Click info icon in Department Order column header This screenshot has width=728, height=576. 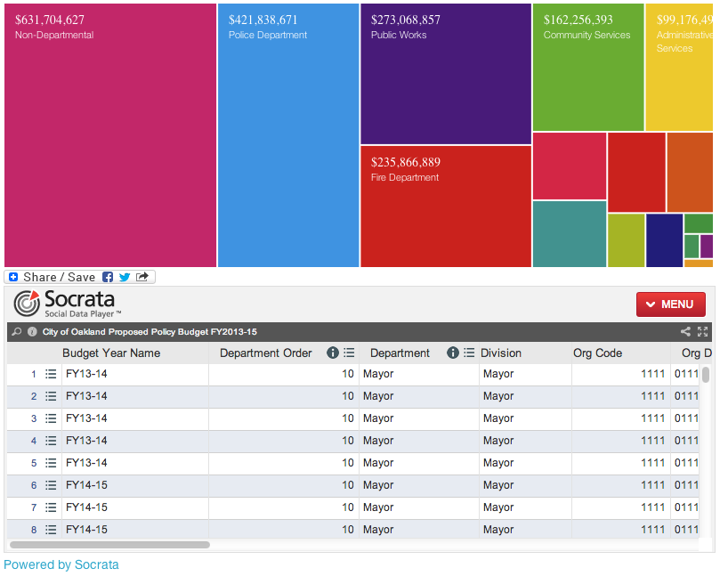click(333, 353)
